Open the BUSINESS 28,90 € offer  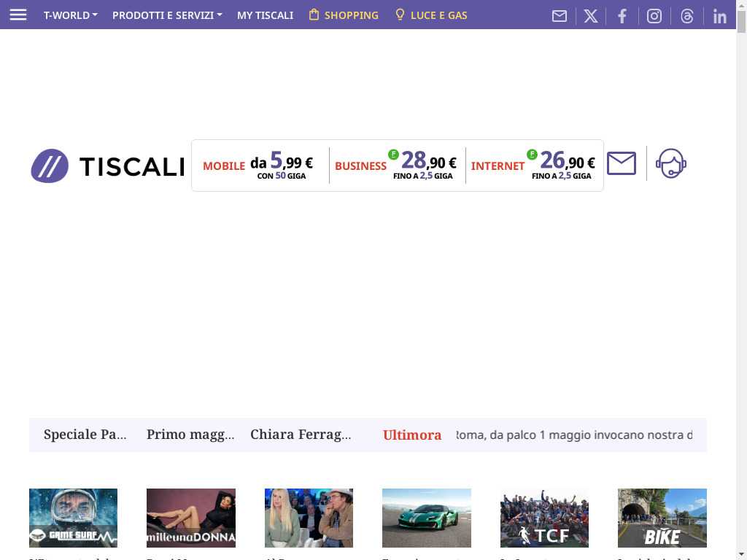pyautogui.click(x=396, y=166)
